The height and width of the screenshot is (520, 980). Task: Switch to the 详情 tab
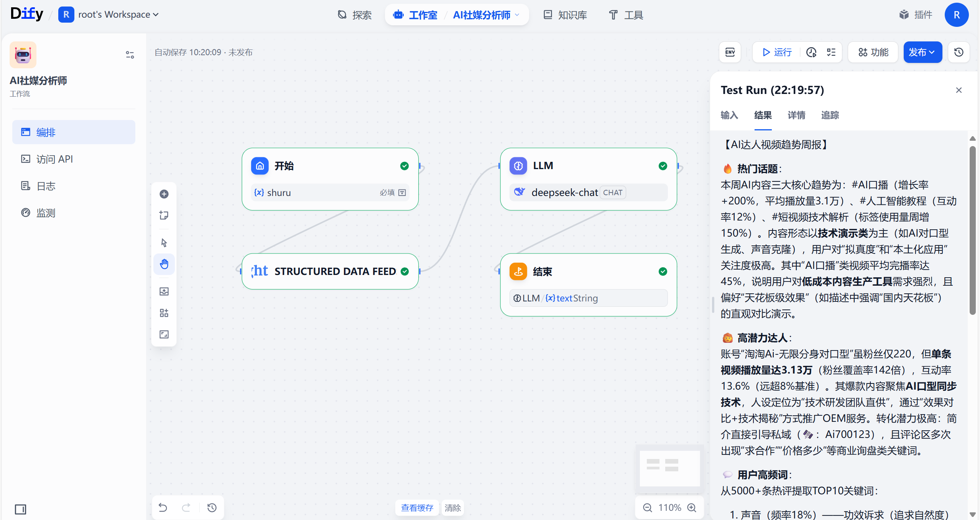coord(796,115)
